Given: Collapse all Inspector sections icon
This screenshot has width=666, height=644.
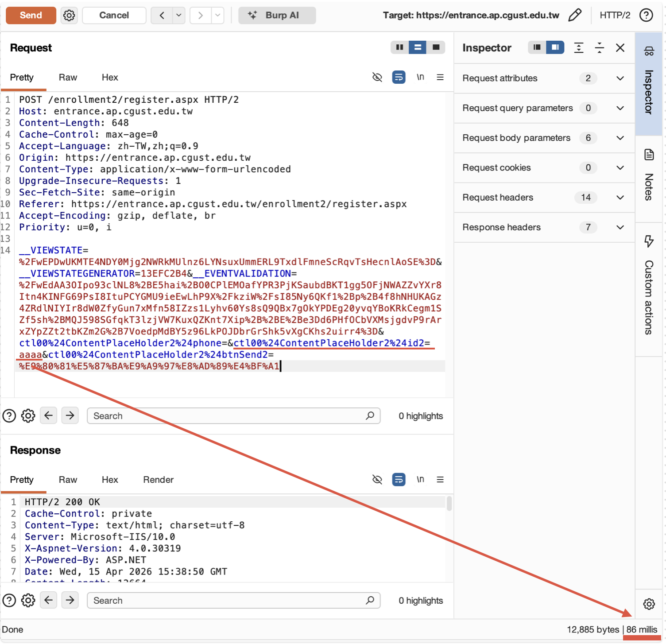Looking at the screenshot, I should (x=599, y=48).
